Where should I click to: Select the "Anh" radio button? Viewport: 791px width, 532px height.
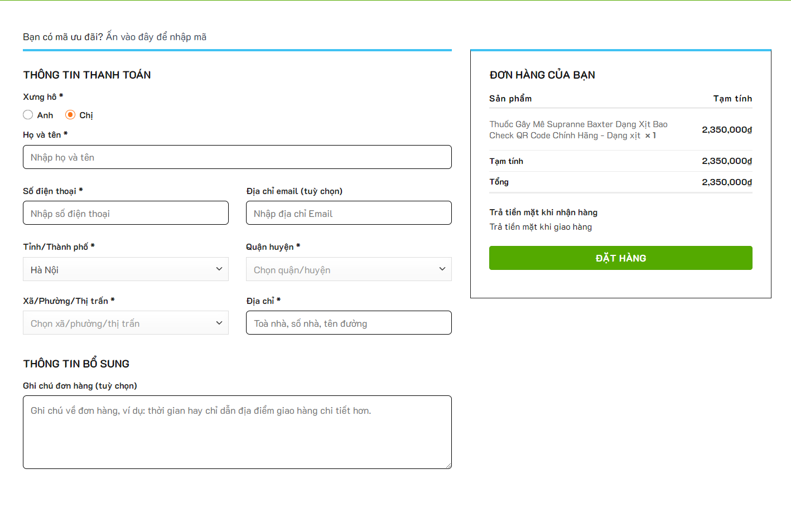pyautogui.click(x=28, y=115)
